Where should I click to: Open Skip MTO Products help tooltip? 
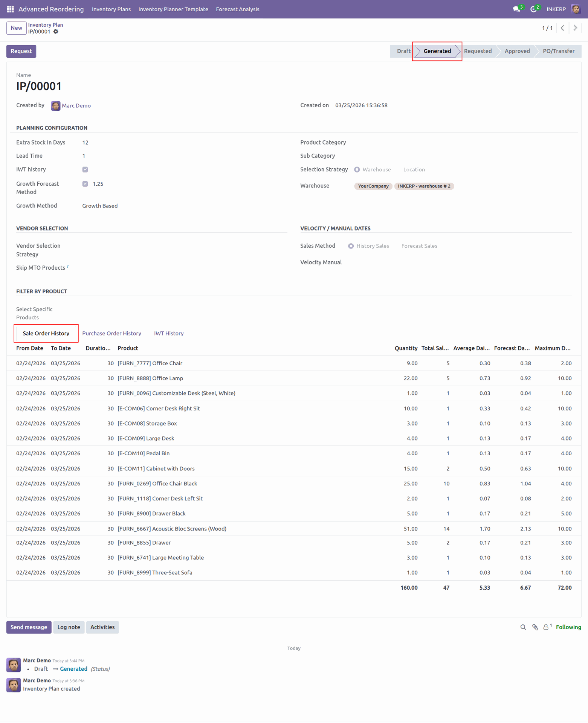[68, 266]
